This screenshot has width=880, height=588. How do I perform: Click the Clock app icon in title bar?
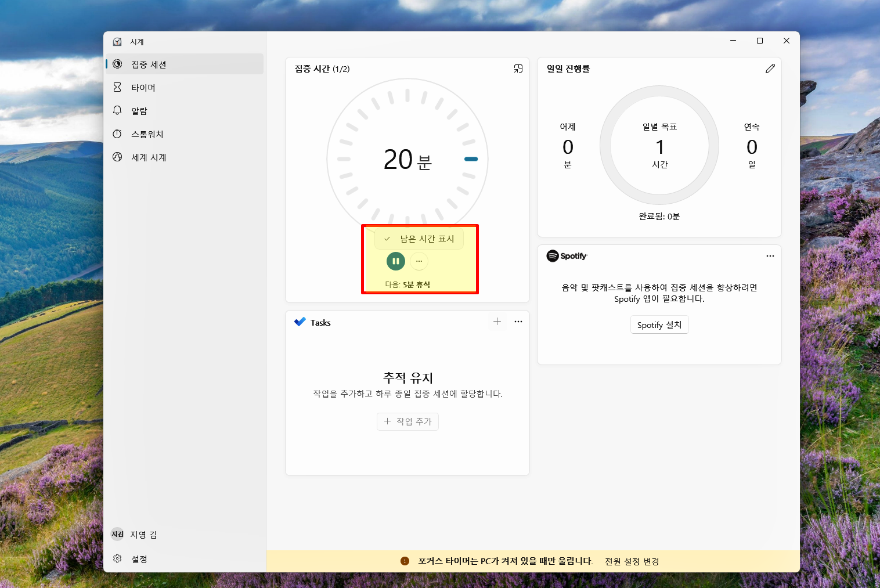pos(117,42)
